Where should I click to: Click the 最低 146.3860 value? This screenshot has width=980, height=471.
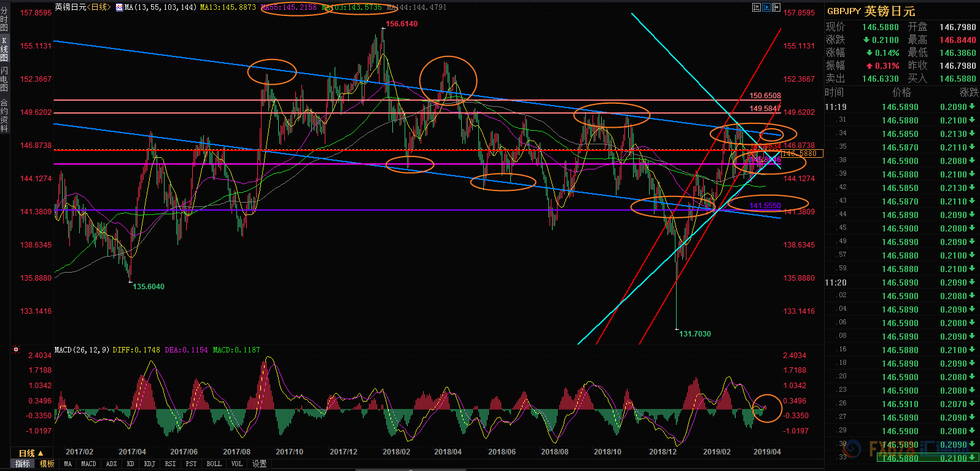pos(958,53)
